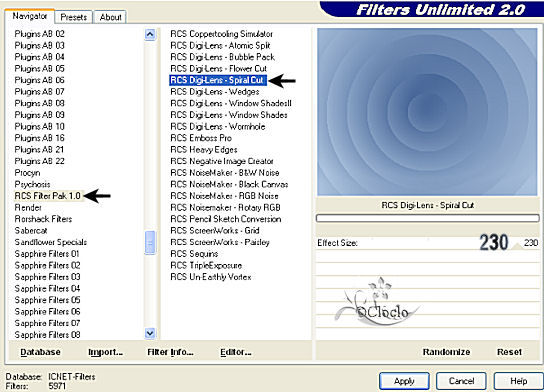Select RCS Digi-Lens - Wormhole filter
Screen dimensions: 544x392
coord(218,127)
